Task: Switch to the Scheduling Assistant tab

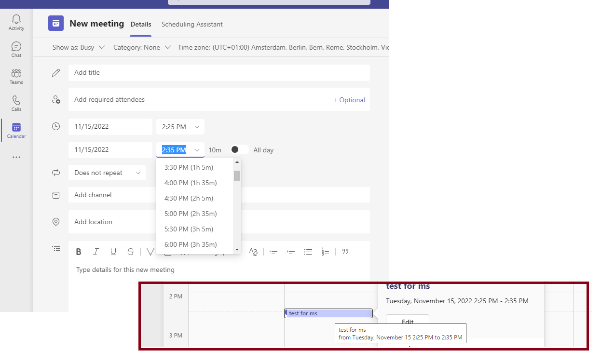Action: [192, 24]
